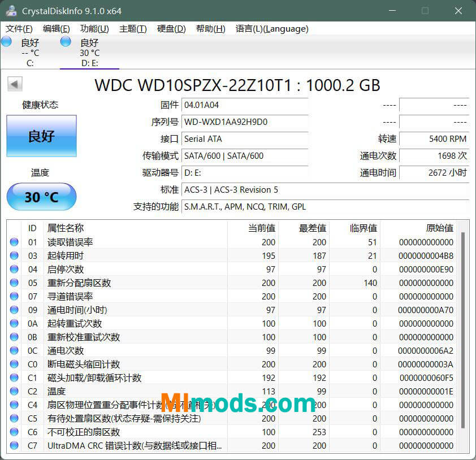Click status dot for attribute 0A 起转重试次数
This screenshot has height=460, width=476.
[14, 323]
